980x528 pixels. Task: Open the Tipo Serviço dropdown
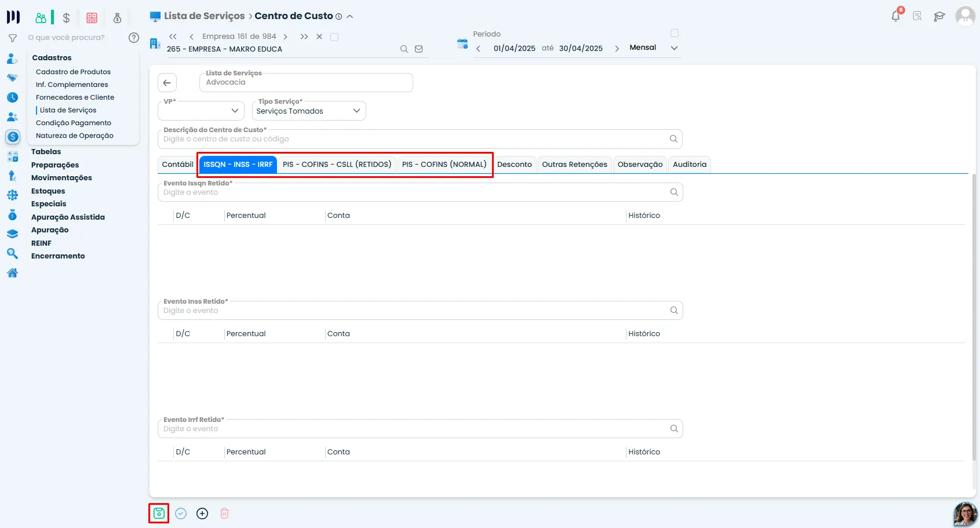pos(309,111)
